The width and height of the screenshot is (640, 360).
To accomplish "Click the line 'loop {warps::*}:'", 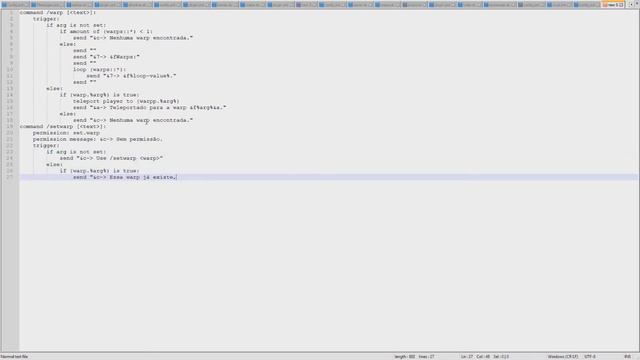I will (100, 69).
